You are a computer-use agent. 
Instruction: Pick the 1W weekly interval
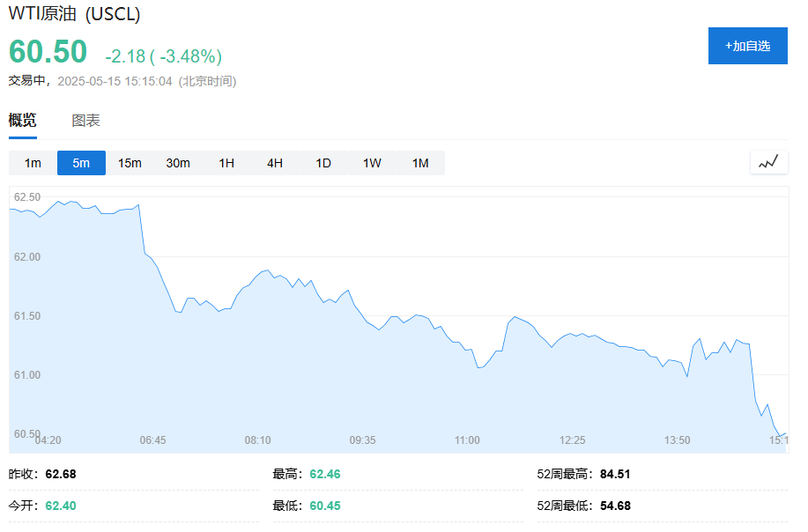pos(372,163)
